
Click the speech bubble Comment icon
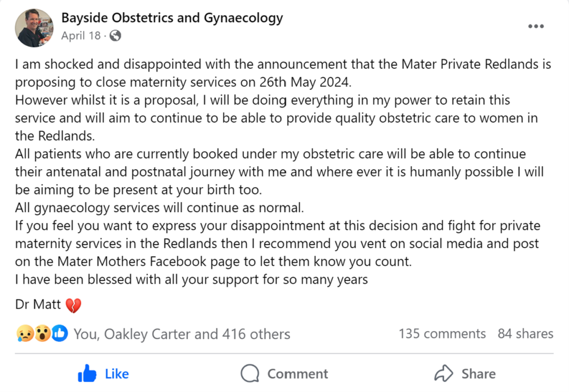click(250, 374)
